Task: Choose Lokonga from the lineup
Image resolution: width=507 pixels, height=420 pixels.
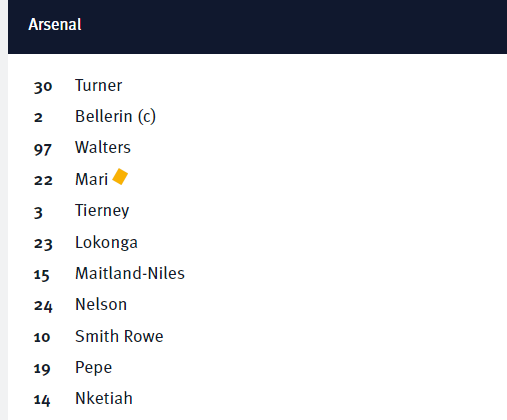Action: coord(106,242)
